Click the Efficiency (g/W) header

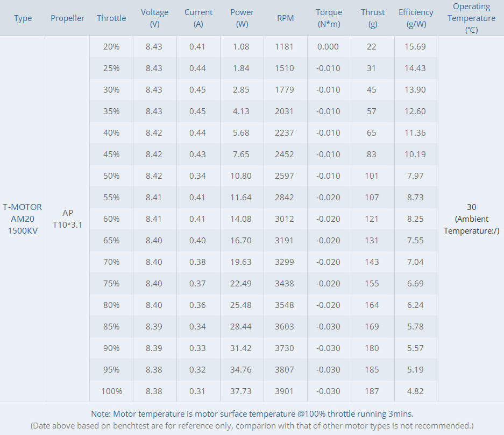[416, 18]
